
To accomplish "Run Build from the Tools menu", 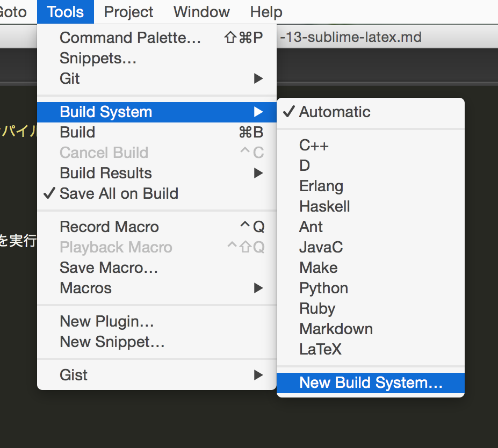I will click(x=156, y=132).
